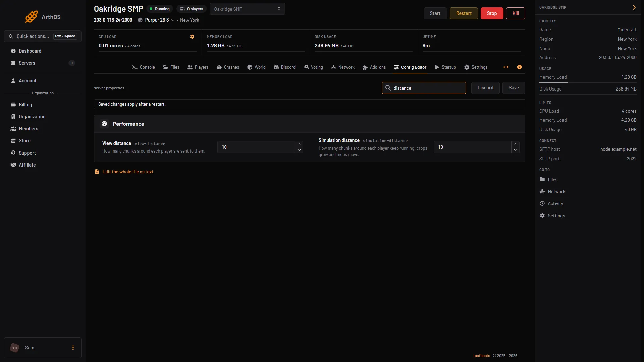Decrease the Simulation distance value
Screen dimensions: 644x362
click(x=515, y=150)
